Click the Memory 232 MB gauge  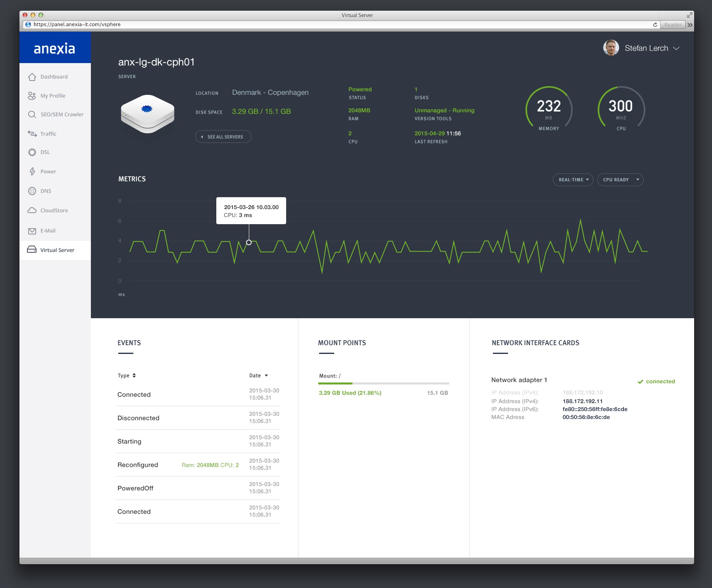point(549,108)
